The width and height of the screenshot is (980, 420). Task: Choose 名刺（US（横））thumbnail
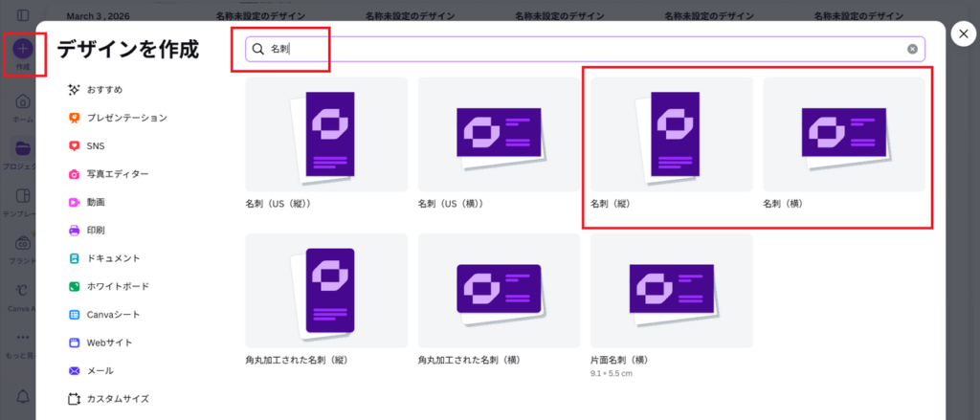(499, 134)
